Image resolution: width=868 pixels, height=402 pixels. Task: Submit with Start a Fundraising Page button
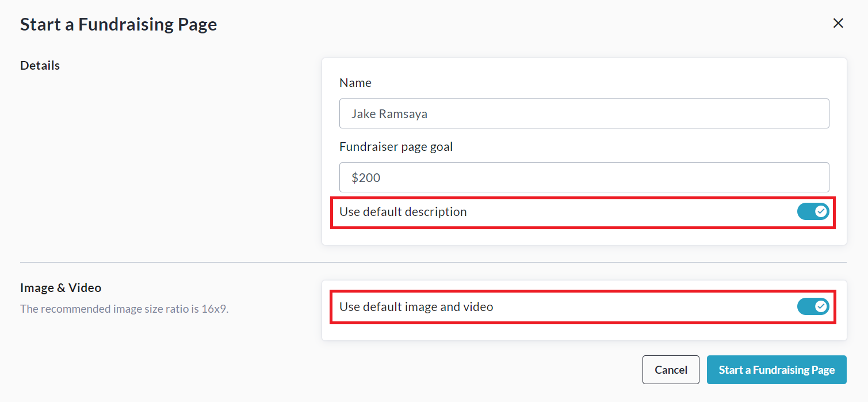pyautogui.click(x=777, y=370)
